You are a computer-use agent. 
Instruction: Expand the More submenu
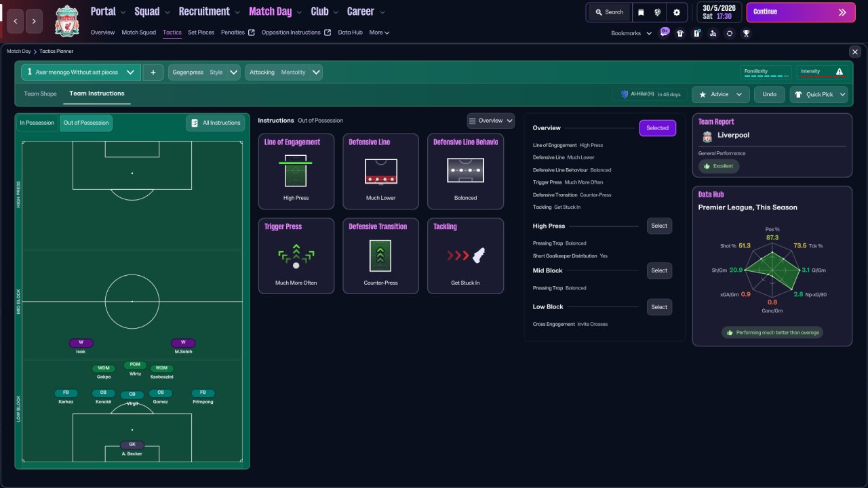[379, 33]
